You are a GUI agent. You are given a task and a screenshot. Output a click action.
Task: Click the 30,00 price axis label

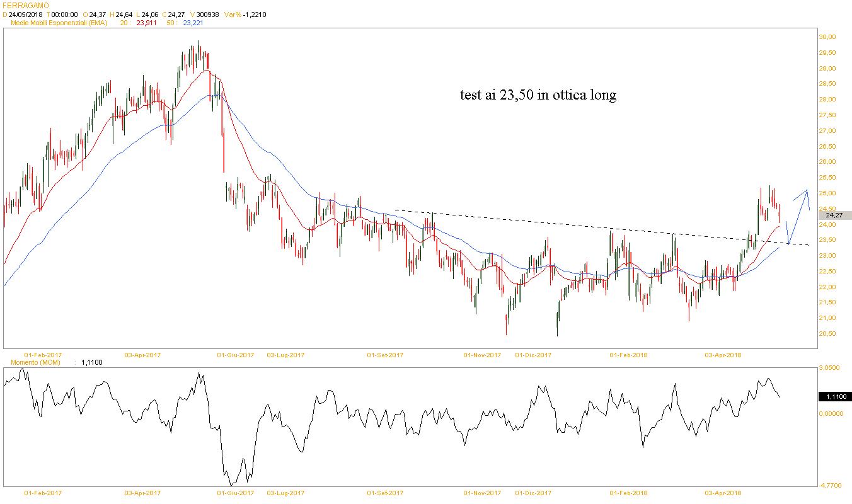click(827, 37)
